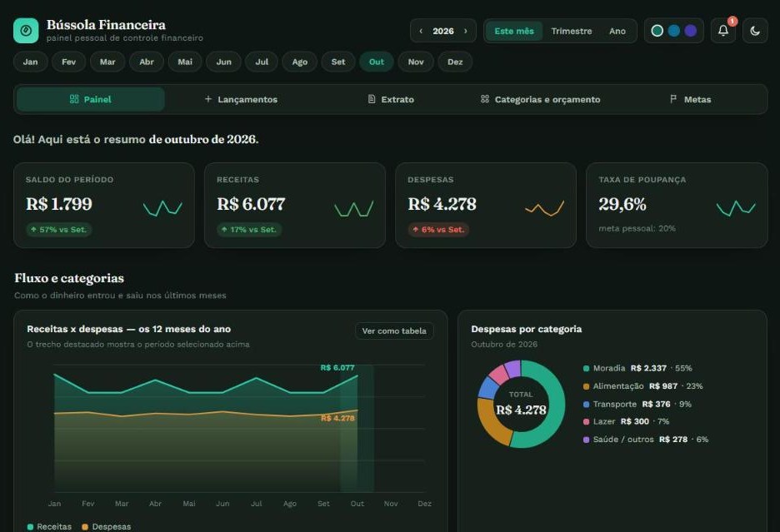Image resolution: width=780 pixels, height=532 pixels.
Task: Click the Moradia legend row
Action: coord(637,368)
